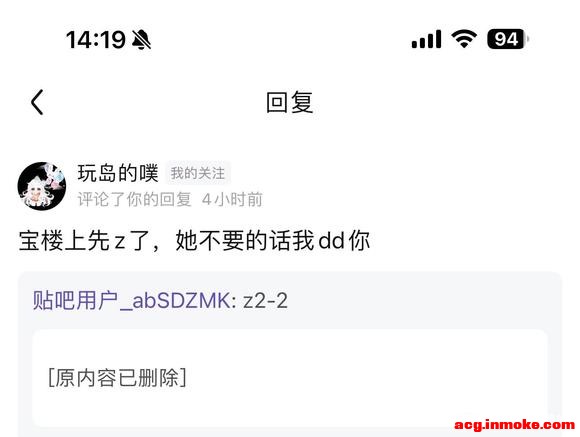This screenshot has width=580, height=437.
Task: Tap the 评论了你的回复 label
Action: click(x=134, y=199)
